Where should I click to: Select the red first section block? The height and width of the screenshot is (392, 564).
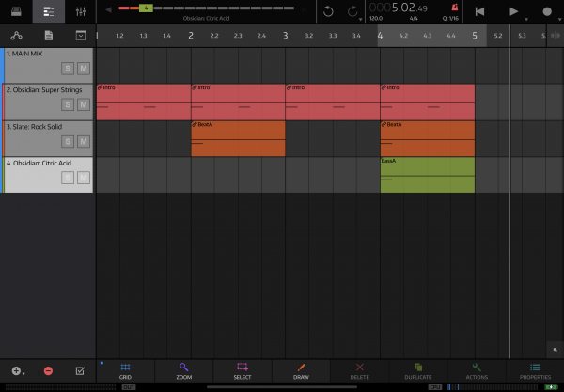point(124,8)
